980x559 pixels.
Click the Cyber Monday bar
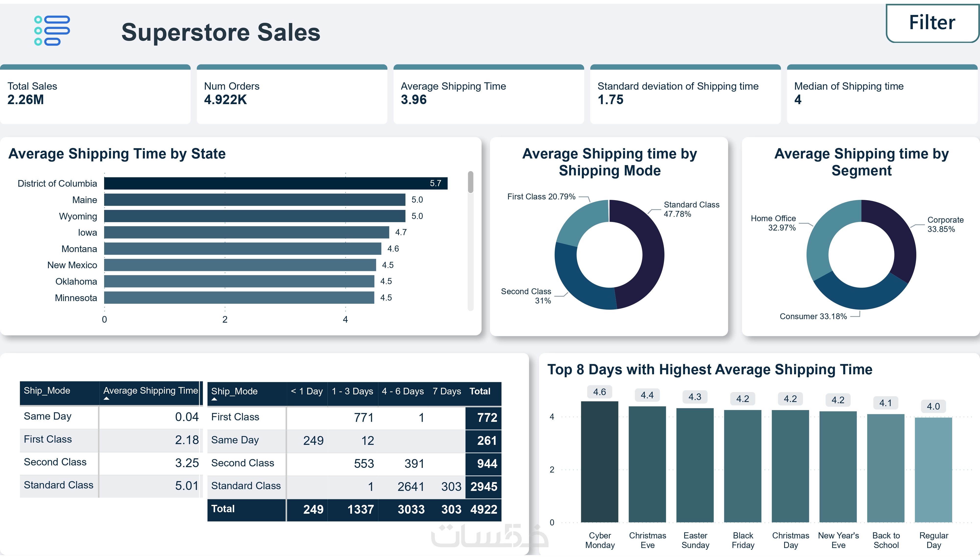599,462
